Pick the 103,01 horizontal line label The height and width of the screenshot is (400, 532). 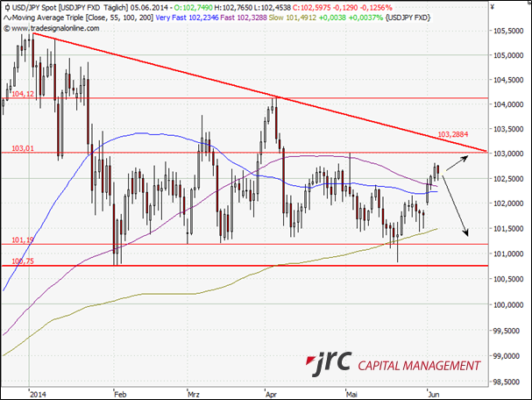[x=23, y=149]
